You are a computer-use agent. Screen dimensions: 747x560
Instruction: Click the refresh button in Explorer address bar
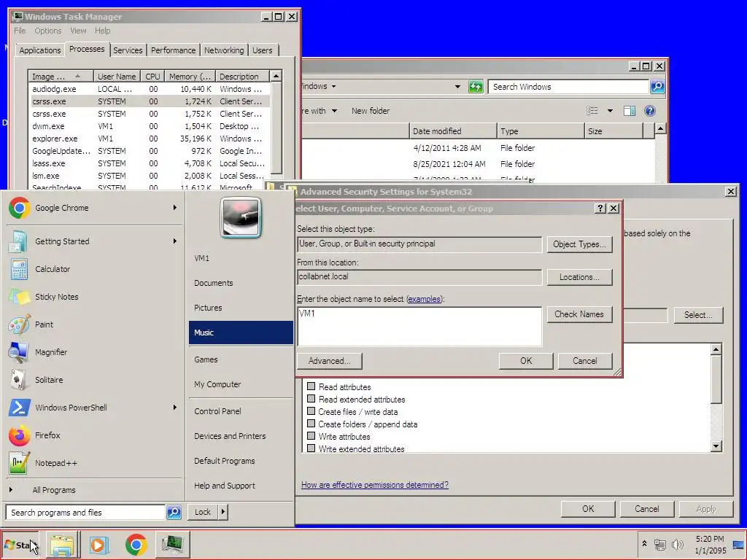pos(476,87)
